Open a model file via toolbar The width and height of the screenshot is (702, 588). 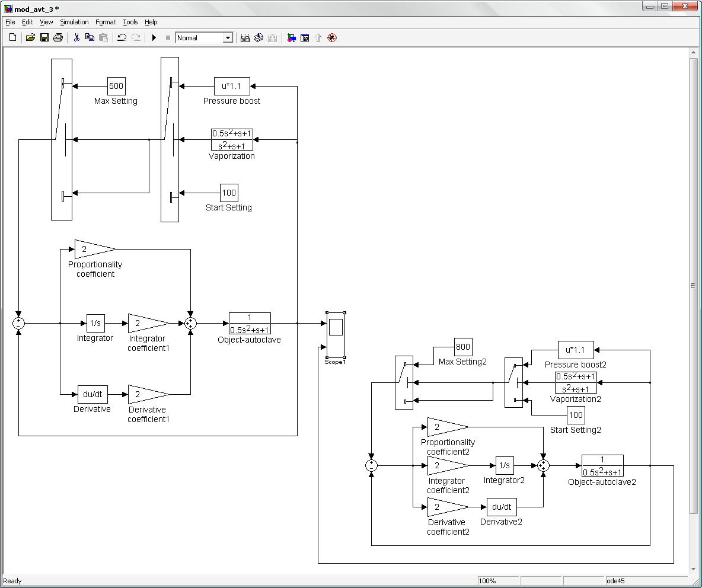(30, 38)
